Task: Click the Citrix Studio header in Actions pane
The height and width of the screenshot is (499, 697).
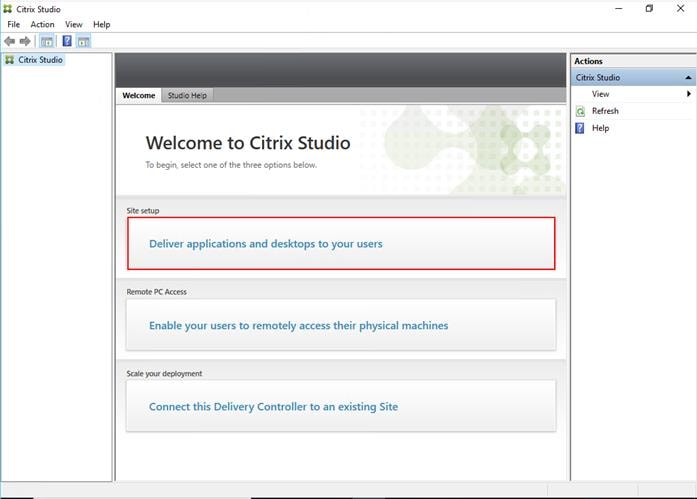Action: coord(633,77)
